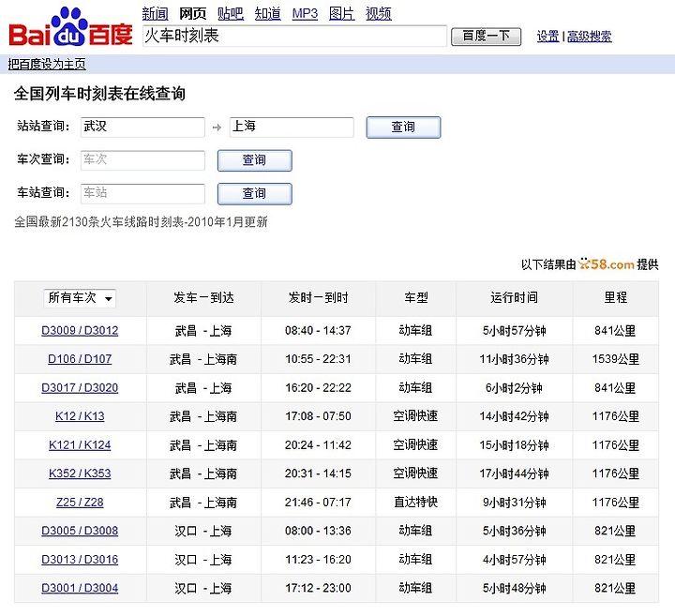Image resolution: width=675 pixels, height=616 pixels.
Task: Click the time cell 08:40 - 14:37
Action: [318, 331]
